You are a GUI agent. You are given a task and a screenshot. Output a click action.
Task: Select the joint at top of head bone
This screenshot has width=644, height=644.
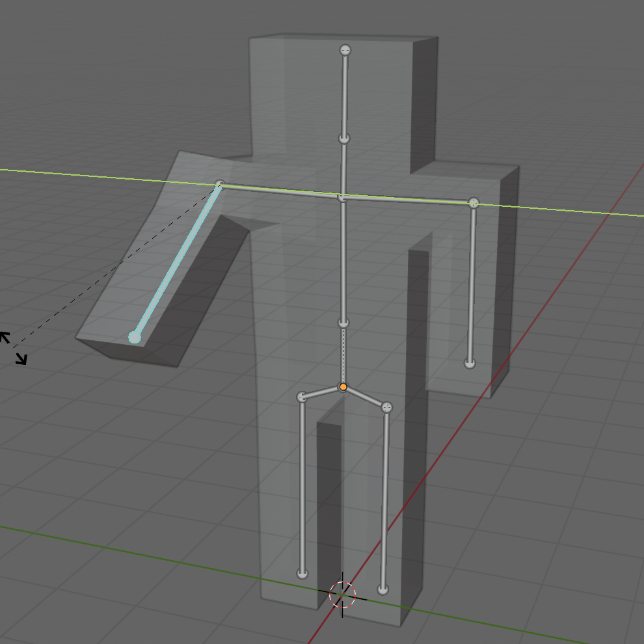coord(345,50)
